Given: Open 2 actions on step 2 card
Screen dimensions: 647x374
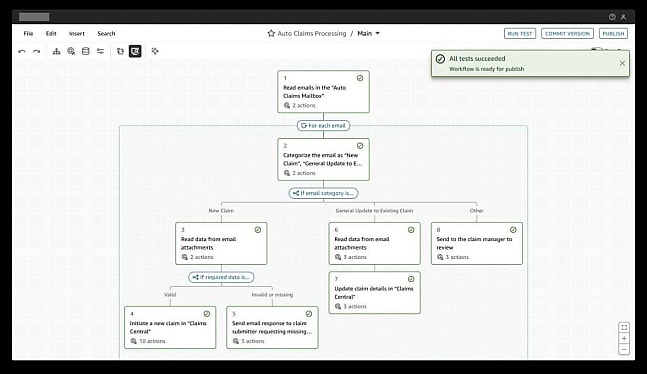Looking at the screenshot, I should point(300,173).
